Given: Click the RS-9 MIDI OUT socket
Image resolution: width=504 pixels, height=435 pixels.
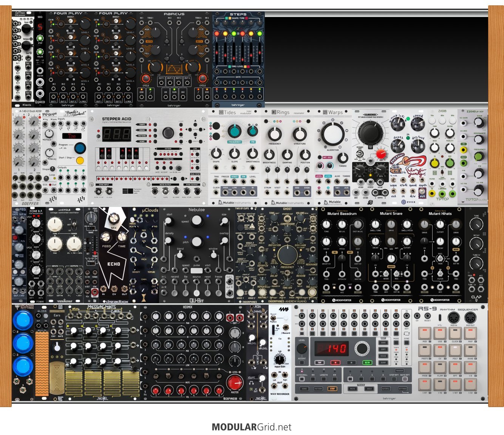Looking at the screenshot, I should 470,318.
